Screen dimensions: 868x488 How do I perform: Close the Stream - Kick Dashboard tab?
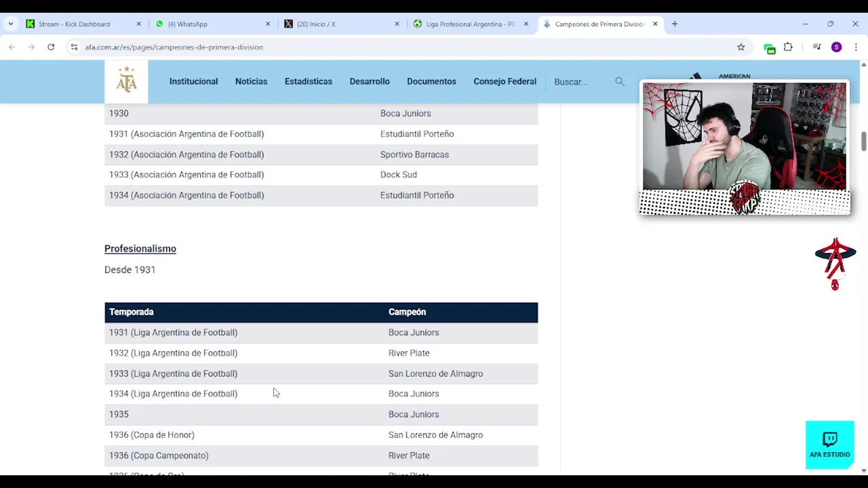pos(139,24)
